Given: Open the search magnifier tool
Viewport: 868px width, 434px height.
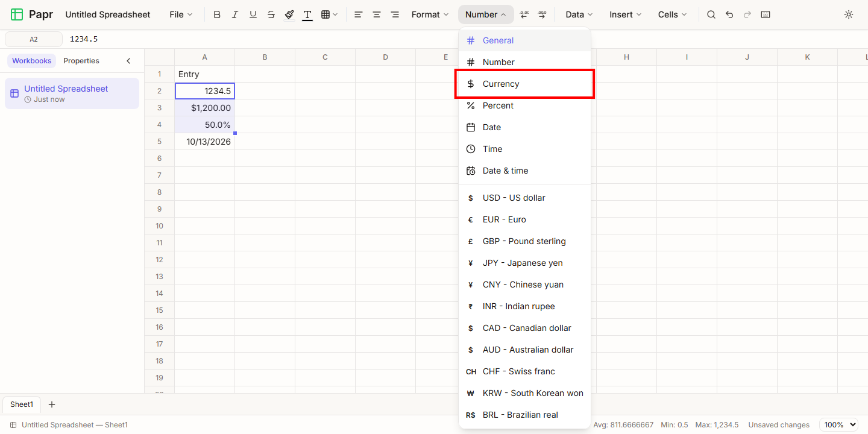Looking at the screenshot, I should coord(711,14).
